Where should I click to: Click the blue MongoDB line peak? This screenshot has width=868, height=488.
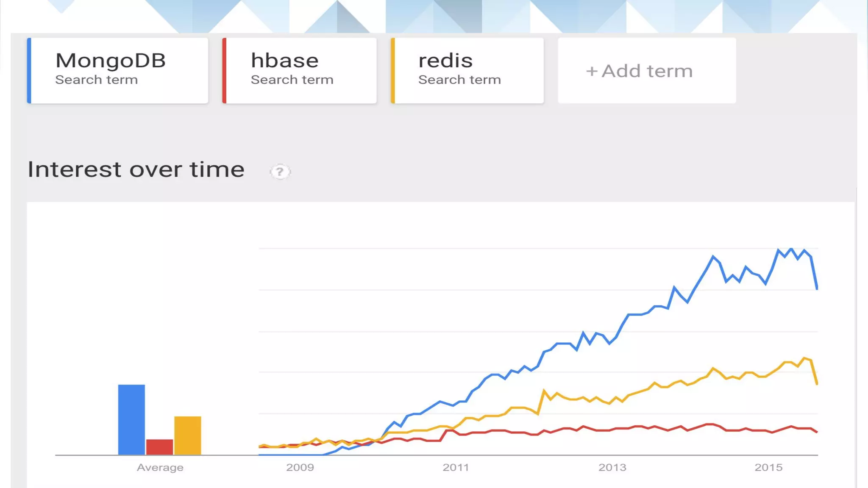tap(791, 249)
